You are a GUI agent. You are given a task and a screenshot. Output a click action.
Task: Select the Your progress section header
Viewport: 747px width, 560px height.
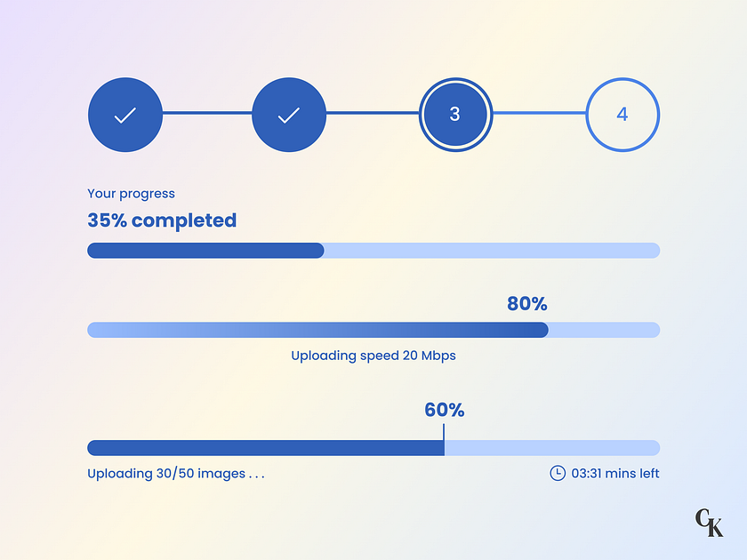[x=130, y=193]
